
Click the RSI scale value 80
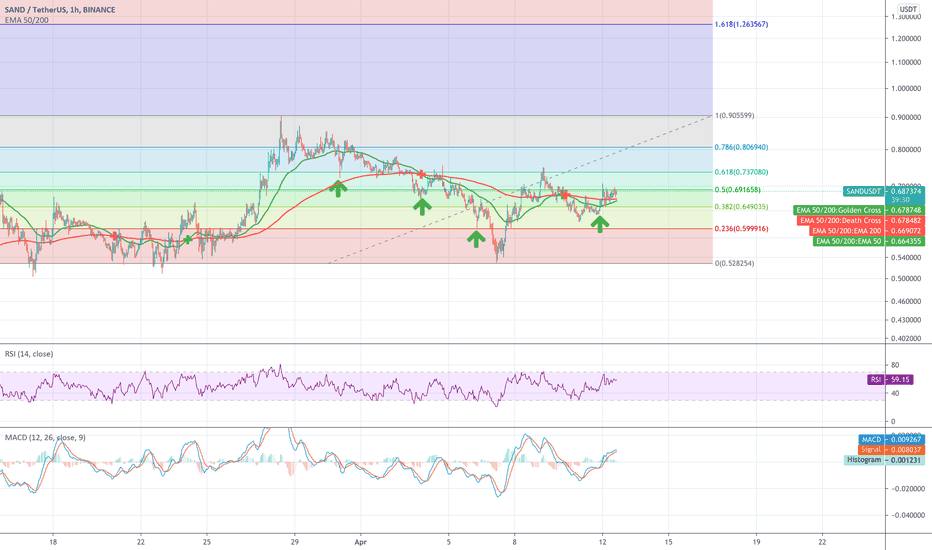[895, 365]
